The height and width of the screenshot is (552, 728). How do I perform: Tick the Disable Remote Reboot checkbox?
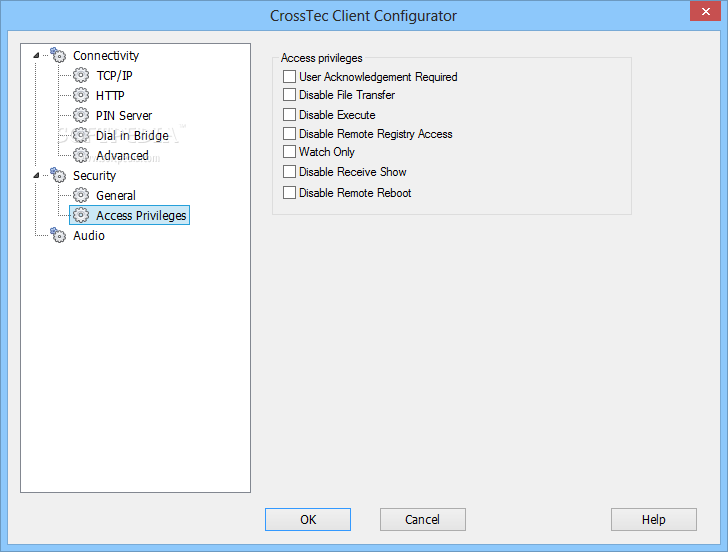tap(289, 192)
